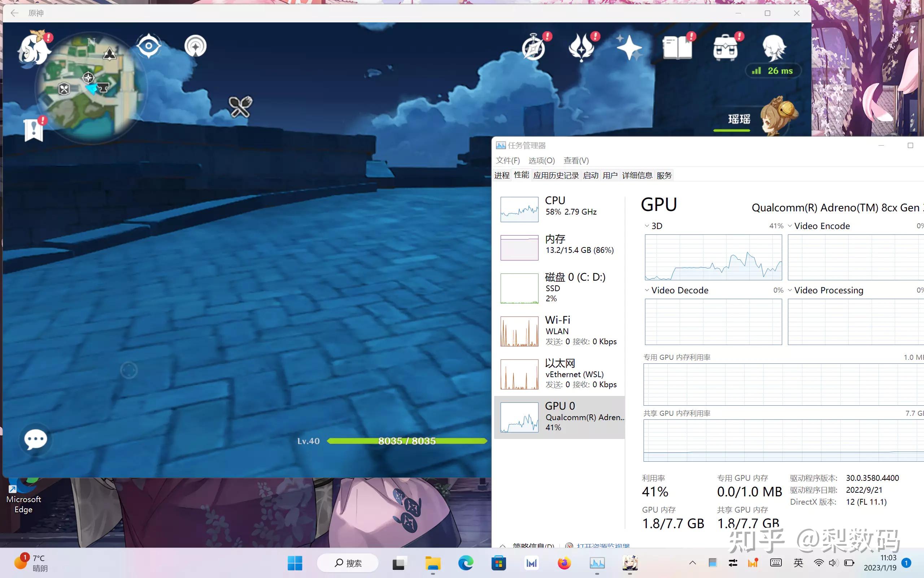Click the 2022/9/21 driver date text

coord(864,490)
